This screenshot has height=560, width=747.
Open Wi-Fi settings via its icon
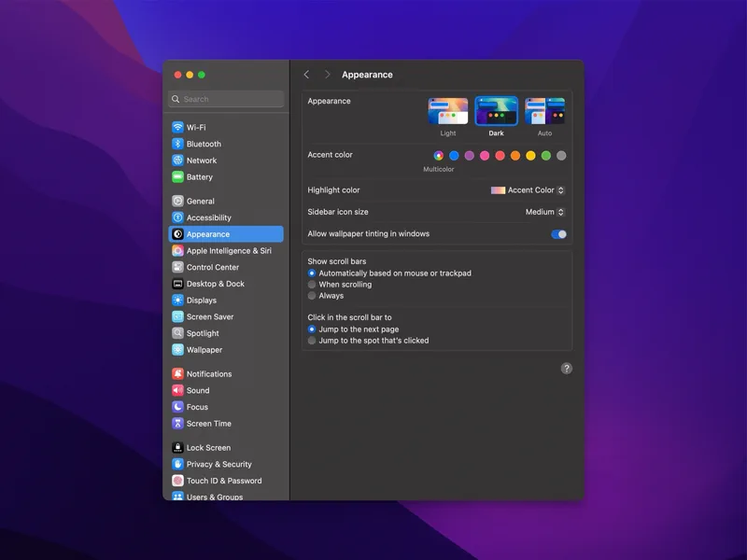tap(177, 127)
